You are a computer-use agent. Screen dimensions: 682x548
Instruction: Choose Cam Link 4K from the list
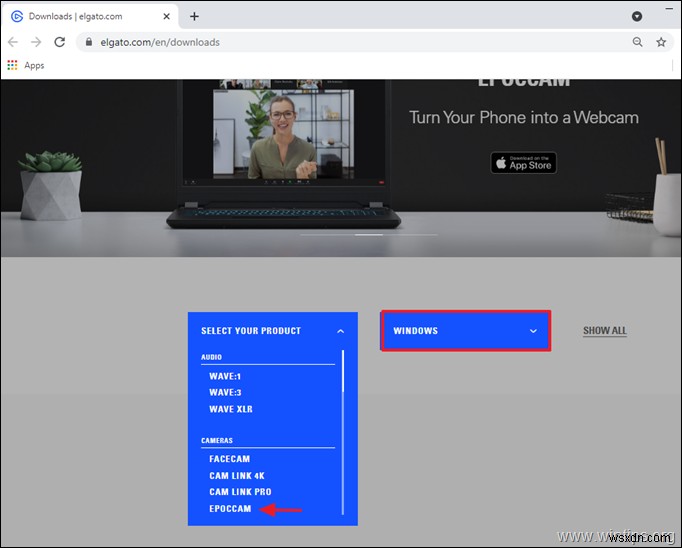(237, 476)
